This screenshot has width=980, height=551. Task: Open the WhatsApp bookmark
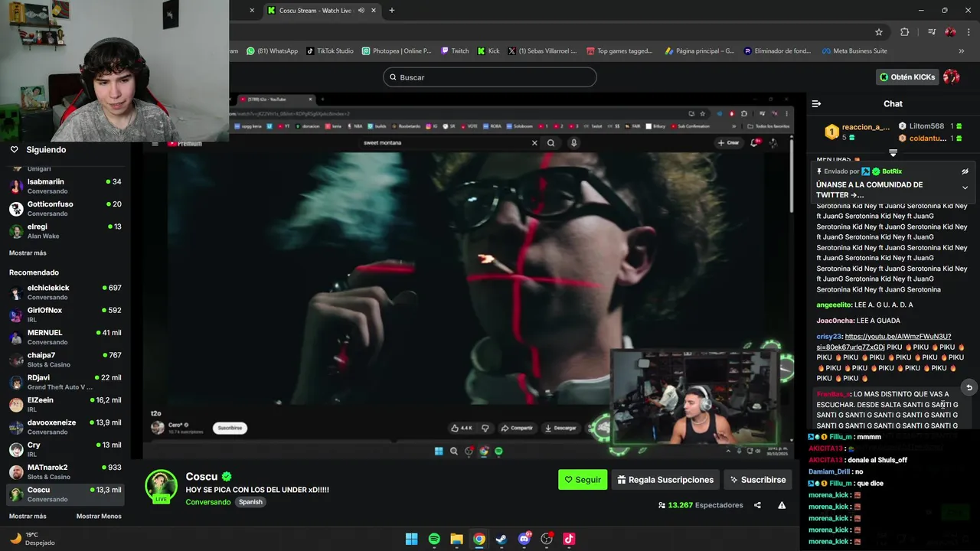click(x=273, y=51)
